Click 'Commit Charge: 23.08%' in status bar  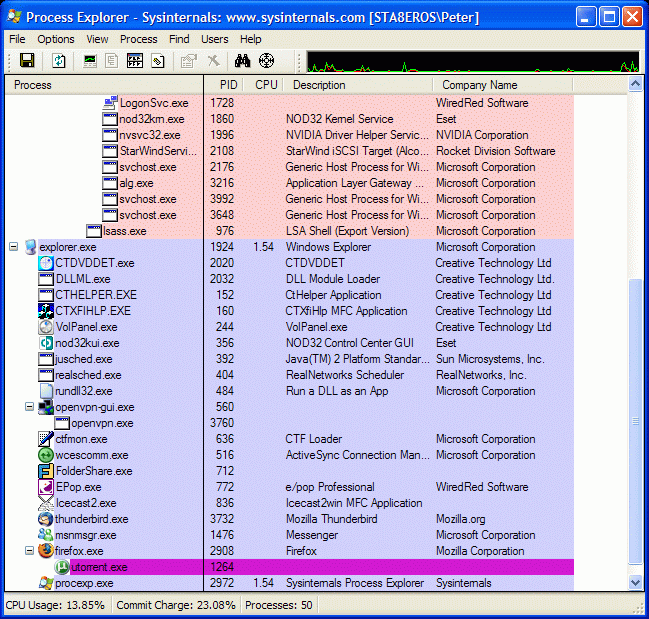coord(176,605)
